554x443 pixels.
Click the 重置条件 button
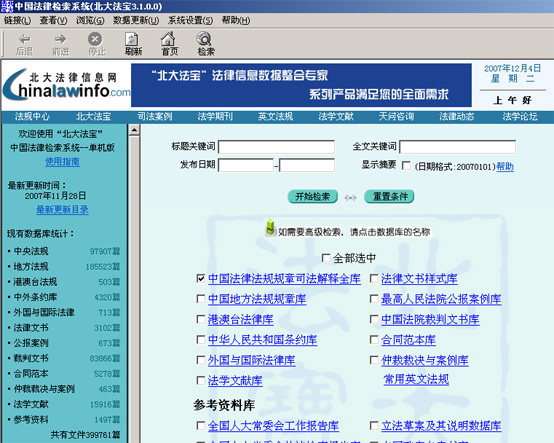pos(389,196)
